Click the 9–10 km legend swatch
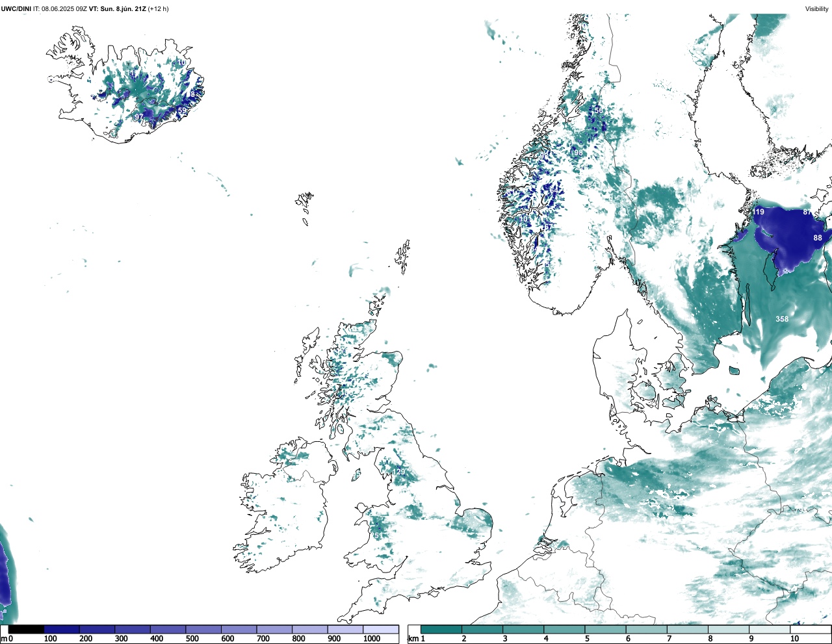 coord(770,629)
